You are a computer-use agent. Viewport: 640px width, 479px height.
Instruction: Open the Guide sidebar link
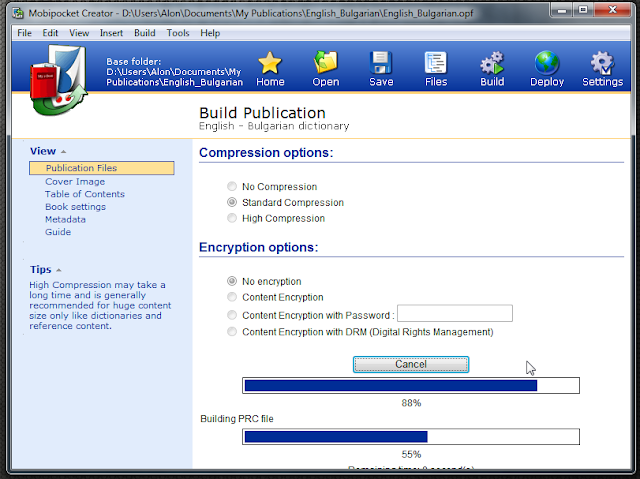tap(58, 232)
